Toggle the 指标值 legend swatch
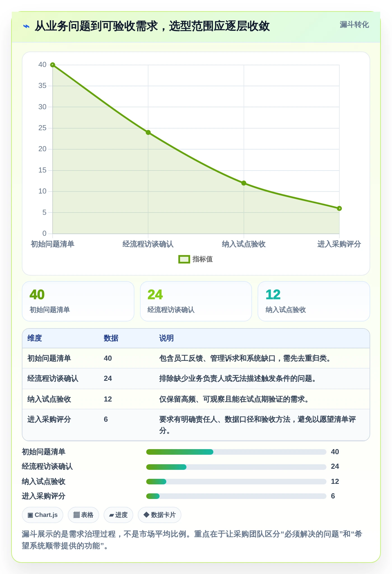Viewport: 392px width, 574px height. 184,259
